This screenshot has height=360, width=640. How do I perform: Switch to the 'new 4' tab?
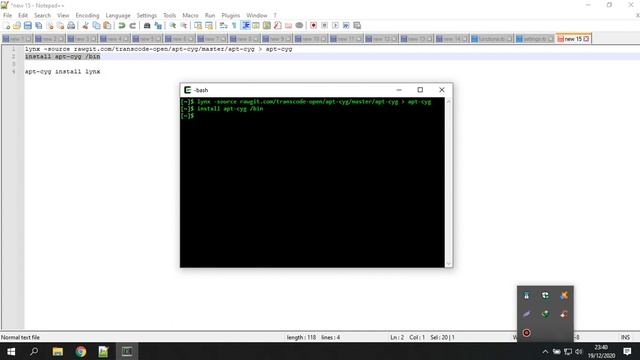pyautogui.click(x=115, y=39)
